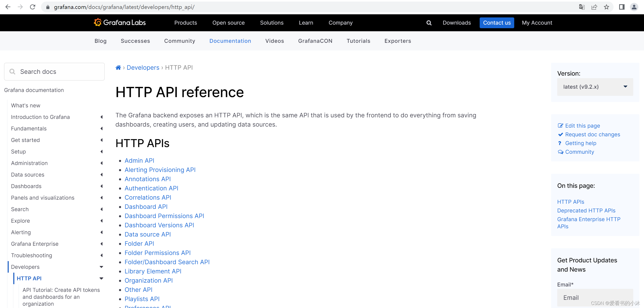The width and height of the screenshot is (644, 308).
Task: Toggle the browser side panel icon
Action: pos(622,7)
